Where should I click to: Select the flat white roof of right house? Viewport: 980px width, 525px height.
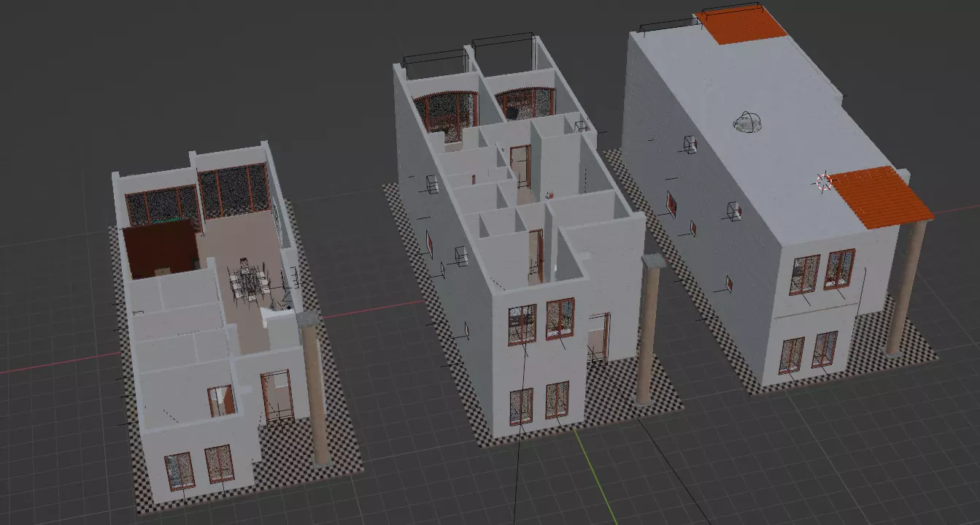759,131
